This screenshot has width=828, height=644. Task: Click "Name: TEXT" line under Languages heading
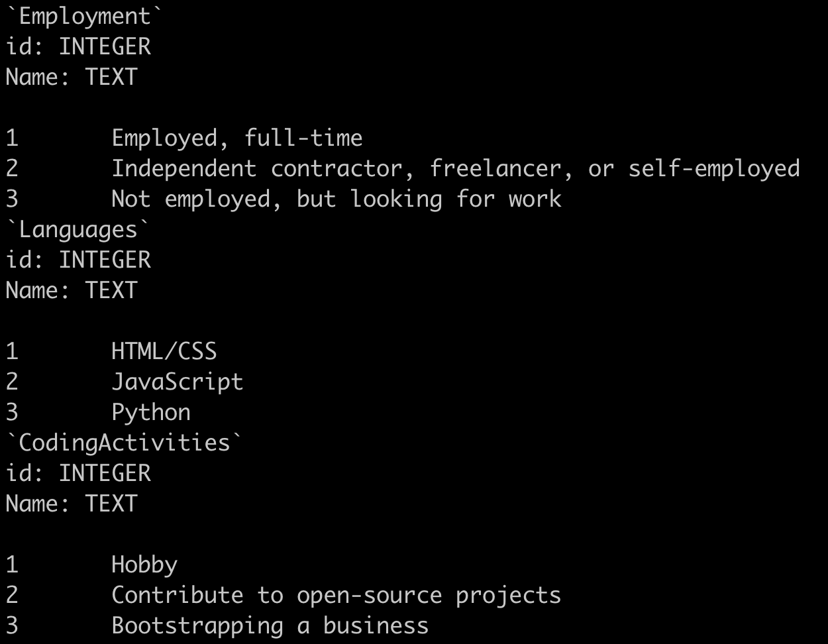click(x=72, y=290)
